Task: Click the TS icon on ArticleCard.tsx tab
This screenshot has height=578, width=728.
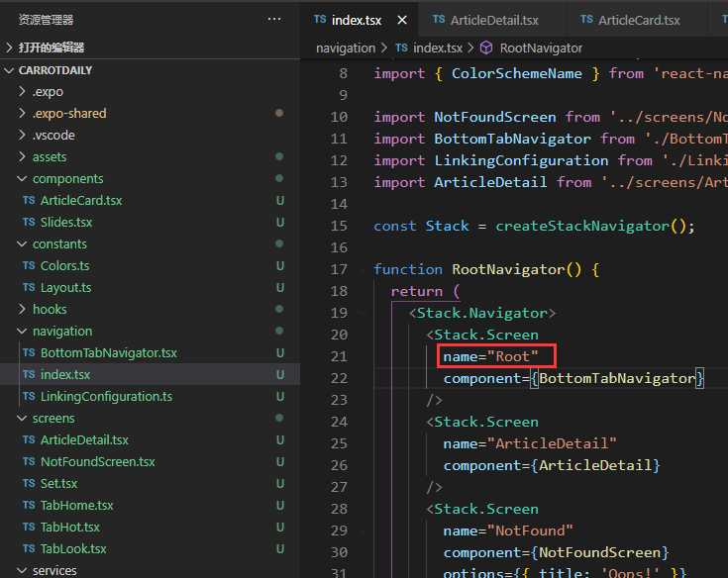Action: [x=586, y=19]
